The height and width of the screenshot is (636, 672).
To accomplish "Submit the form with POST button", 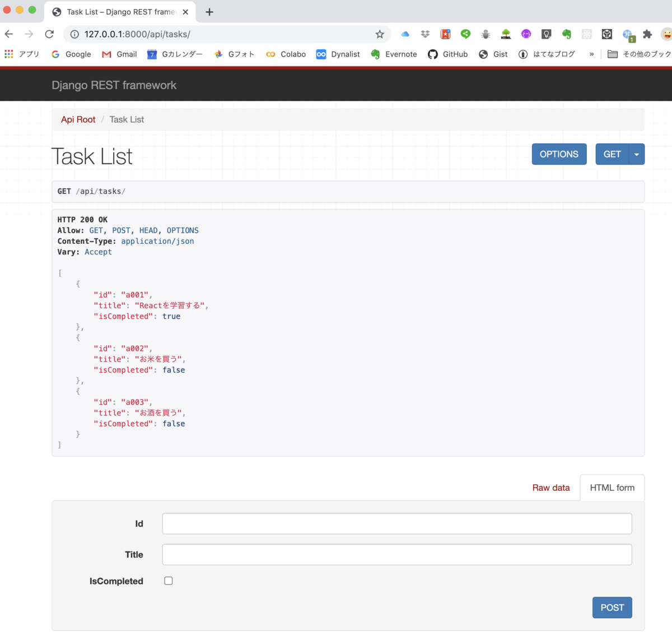I will [x=612, y=607].
